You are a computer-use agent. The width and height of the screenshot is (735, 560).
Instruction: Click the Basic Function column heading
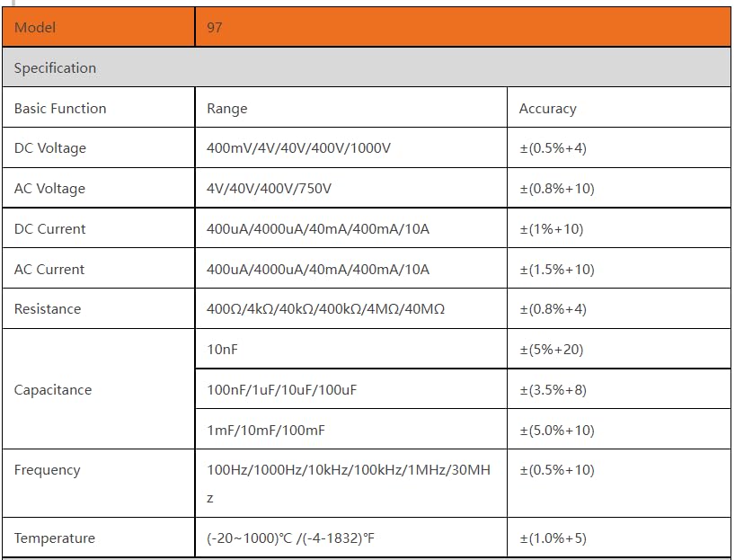point(60,109)
